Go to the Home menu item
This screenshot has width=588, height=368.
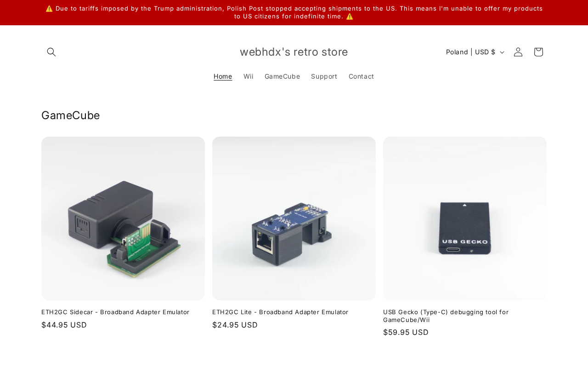pyautogui.click(x=223, y=76)
